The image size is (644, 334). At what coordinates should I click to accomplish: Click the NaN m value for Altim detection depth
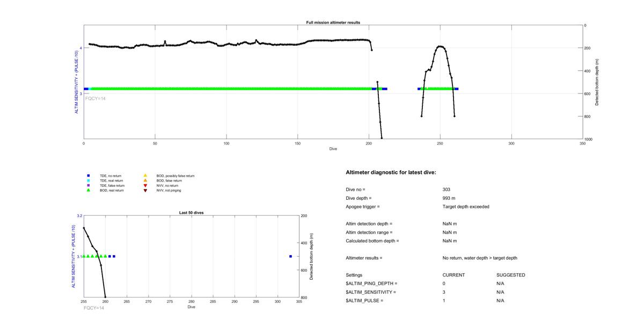click(x=450, y=224)
